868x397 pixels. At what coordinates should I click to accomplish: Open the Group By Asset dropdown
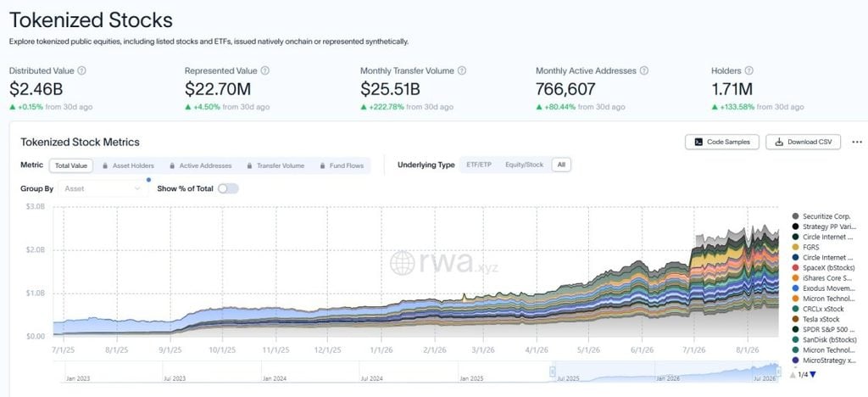tap(103, 189)
